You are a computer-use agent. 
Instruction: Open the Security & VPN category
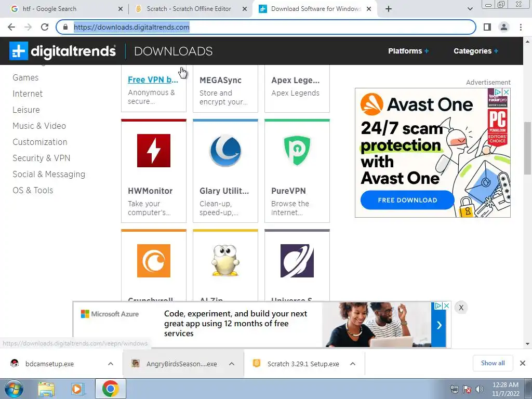[42, 158]
